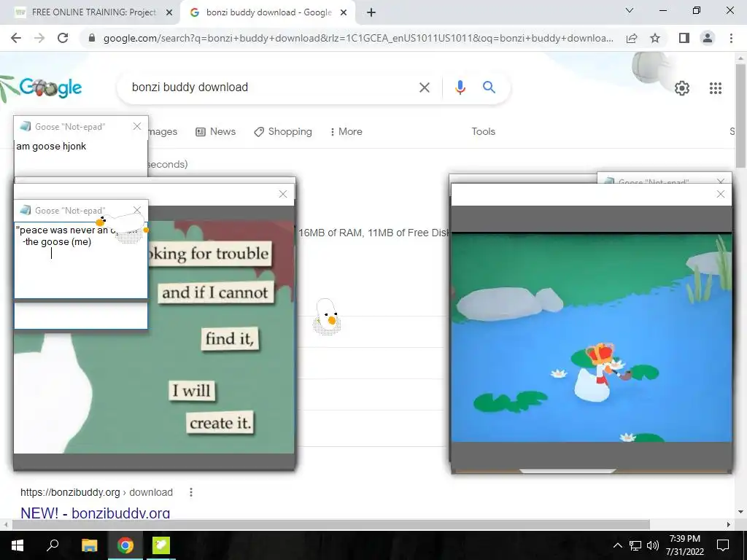
Task: Click the bonzibuddy.org download URL breadcrumb
Action: click(x=96, y=492)
